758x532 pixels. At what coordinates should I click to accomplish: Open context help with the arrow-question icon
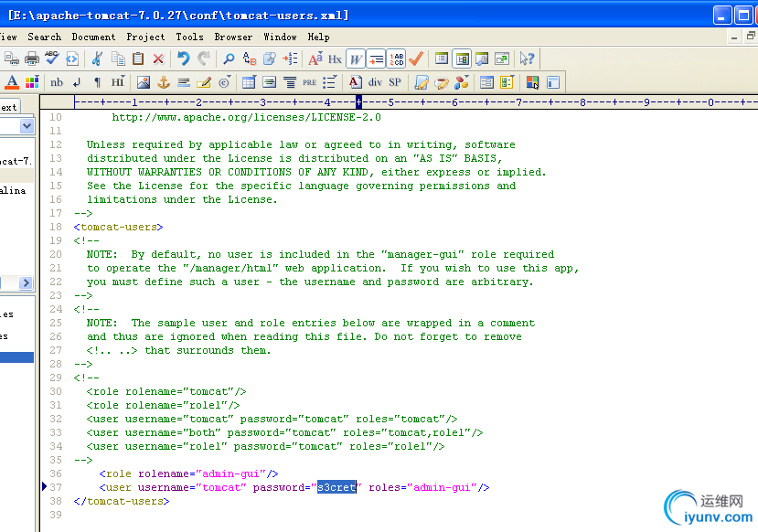coord(527,59)
